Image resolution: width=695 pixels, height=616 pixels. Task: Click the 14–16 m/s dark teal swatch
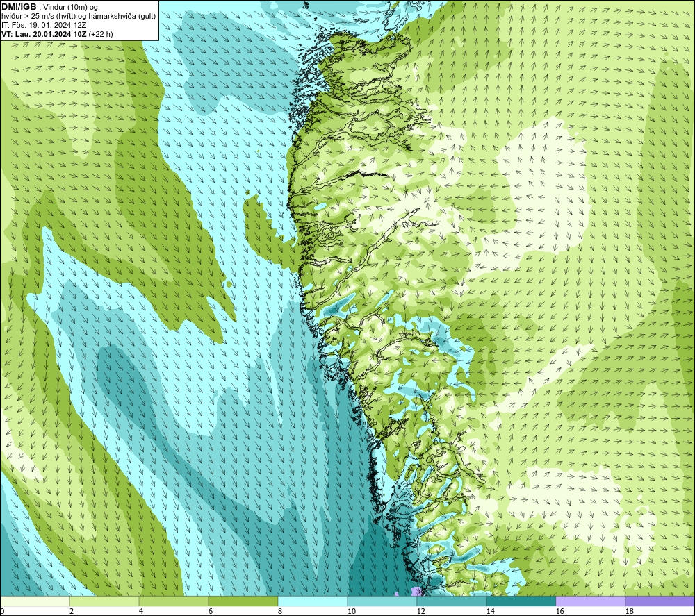[x=521, y=601]
